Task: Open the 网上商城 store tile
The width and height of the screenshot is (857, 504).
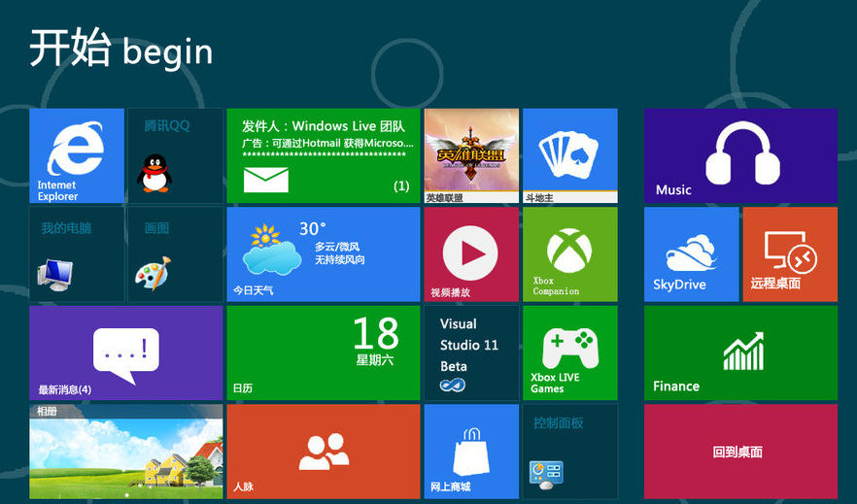Action: (471, 452)
